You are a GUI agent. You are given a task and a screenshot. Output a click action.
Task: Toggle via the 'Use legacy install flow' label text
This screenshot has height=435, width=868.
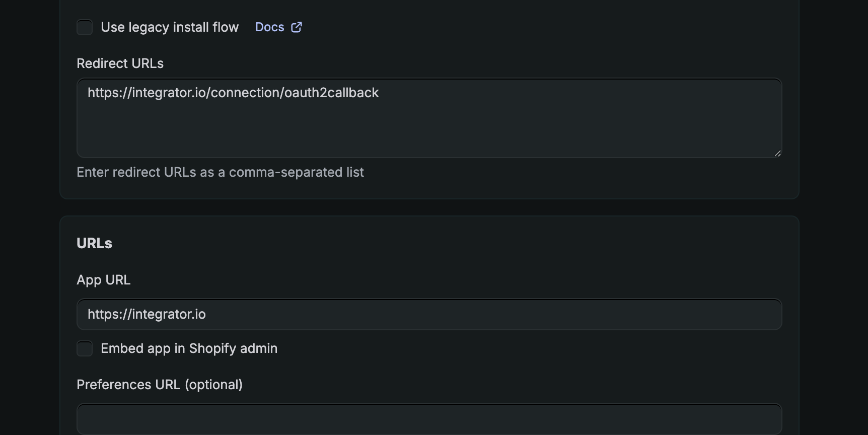170,27
